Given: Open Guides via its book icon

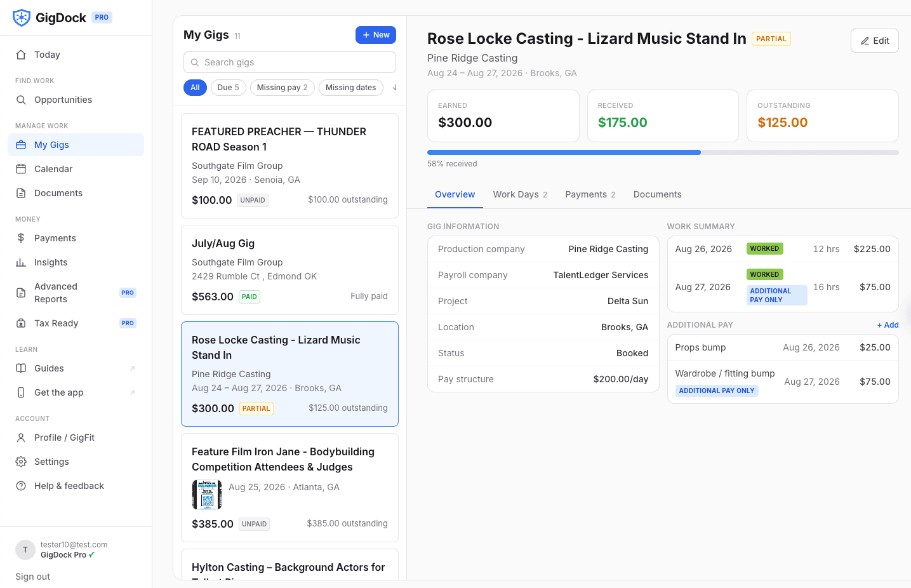Looking at the screenshot, I should tap(21, 368).
